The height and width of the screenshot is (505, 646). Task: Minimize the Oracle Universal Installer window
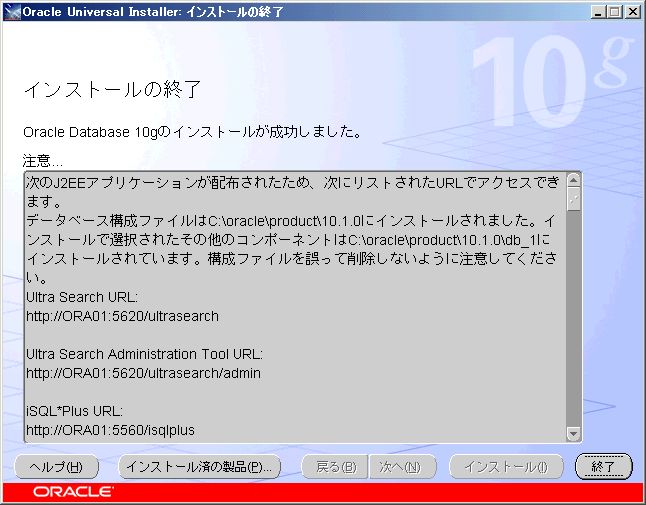pyautogui.click(x=599, y=12)
